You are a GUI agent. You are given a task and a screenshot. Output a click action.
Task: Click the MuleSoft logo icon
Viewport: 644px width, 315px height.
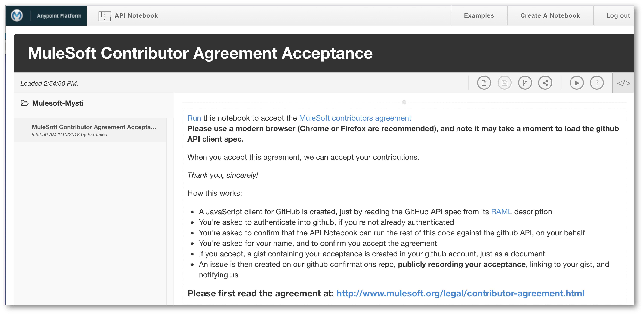17,15
